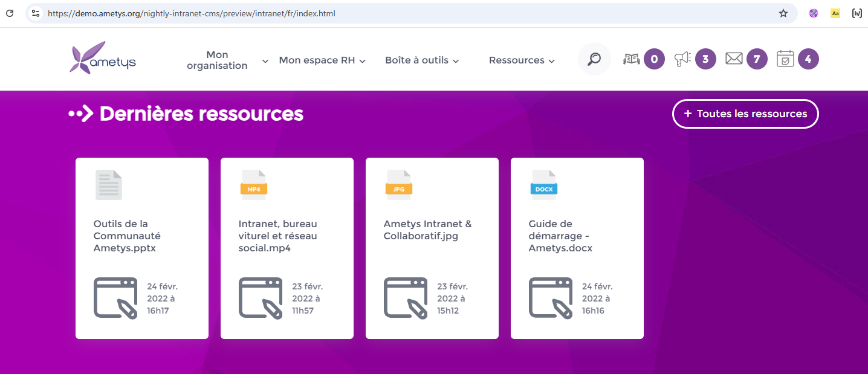Click the news reader icon with 0 badge
Viewport: 868px width, 374px height.
[632, 59]
